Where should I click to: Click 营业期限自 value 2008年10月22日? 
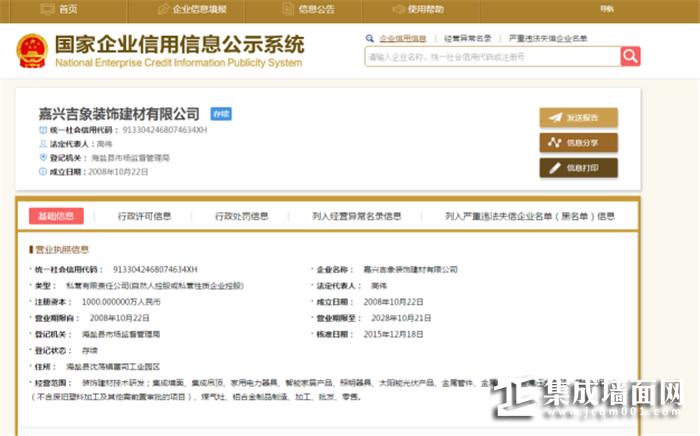pos(119,318)
